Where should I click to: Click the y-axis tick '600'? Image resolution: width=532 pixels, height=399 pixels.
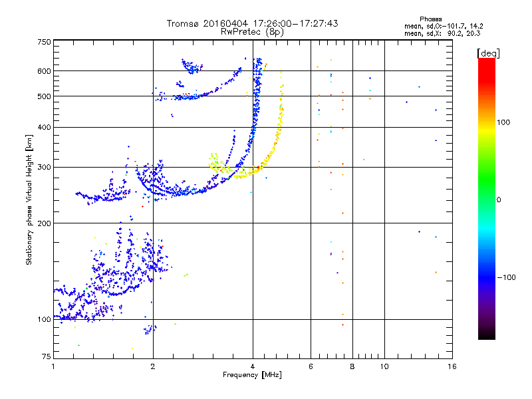pos(44,71)
